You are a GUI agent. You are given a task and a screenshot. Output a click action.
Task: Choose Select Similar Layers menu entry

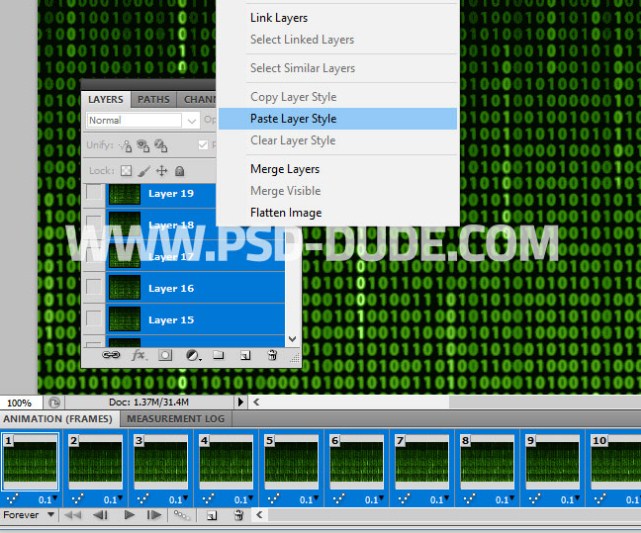(338, 68)
